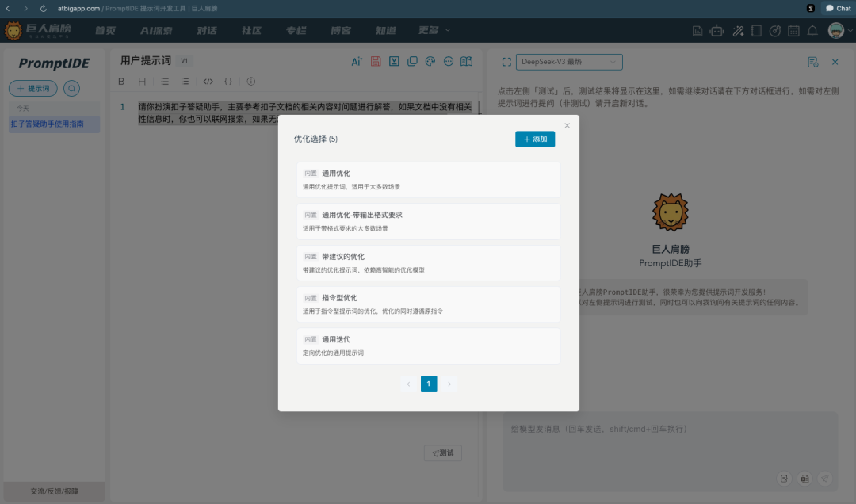Click the 添加 button in the dialog
Viewport: 856px width, 504px height.
point(535,139)
